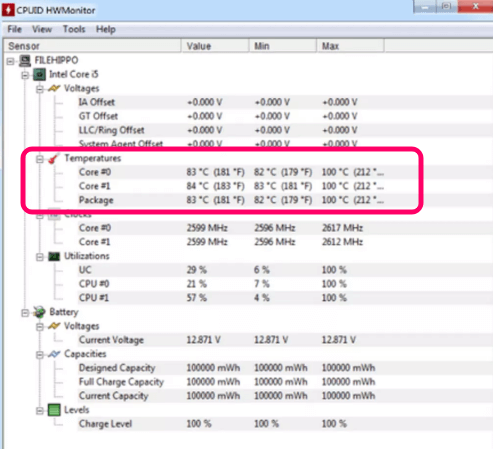
Task: Open the Help menu
Action: coord(106,29)
